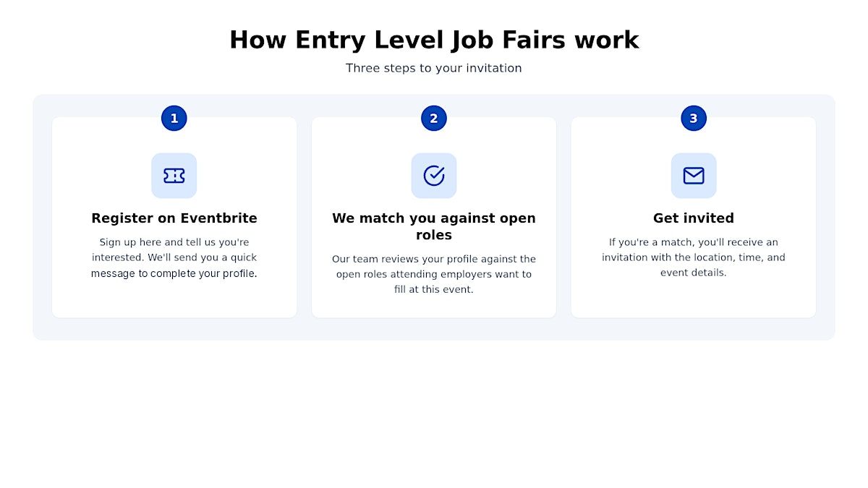This screenshot has width=868, height=488.
Task: Click the Three steps to your invitation subtitle
Action: click(x=434, y=68)
